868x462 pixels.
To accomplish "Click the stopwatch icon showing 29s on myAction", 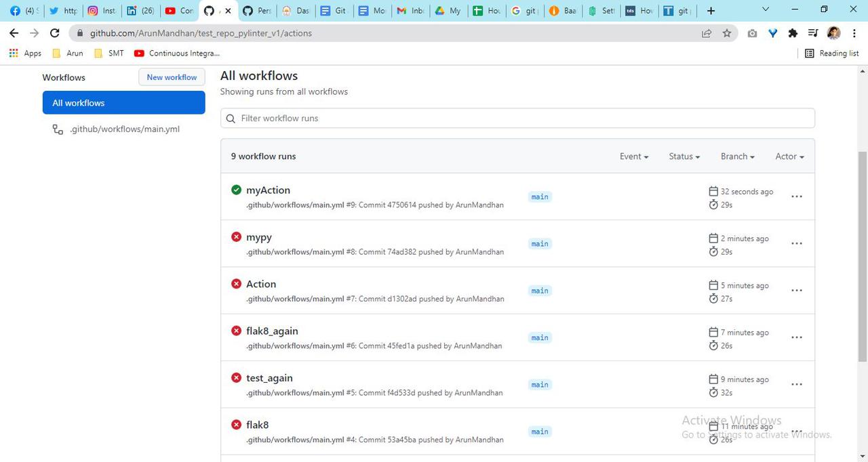I will click(x=713, y=204).
